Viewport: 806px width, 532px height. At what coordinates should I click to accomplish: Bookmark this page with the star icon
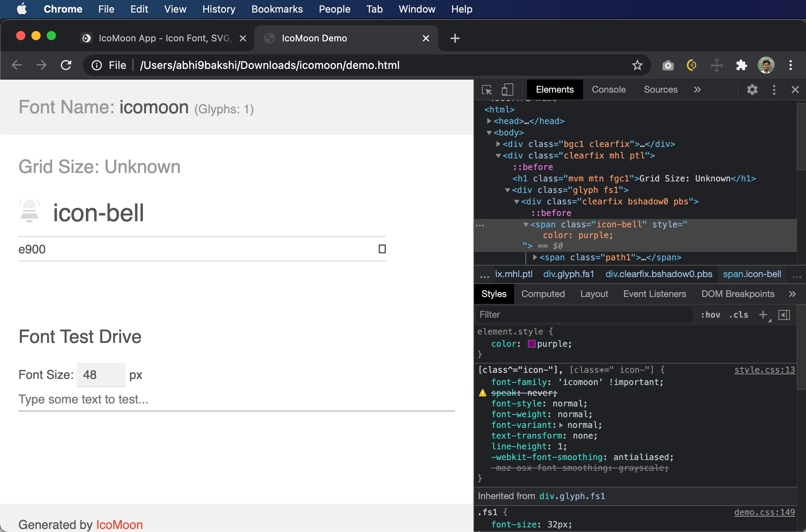click(x=637, y=65)
